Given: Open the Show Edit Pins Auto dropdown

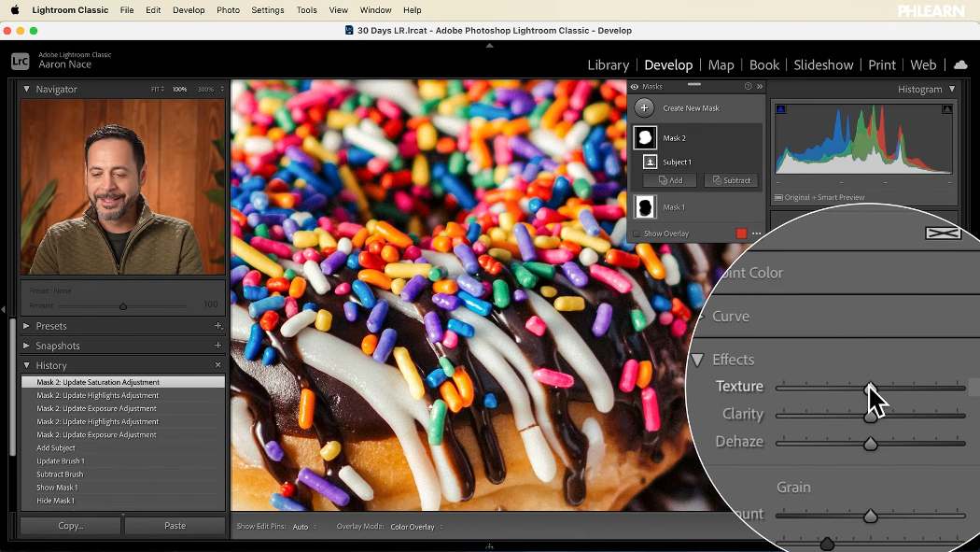Looking at the screenshot, I should pyautogui.click(x=304, y=527).
